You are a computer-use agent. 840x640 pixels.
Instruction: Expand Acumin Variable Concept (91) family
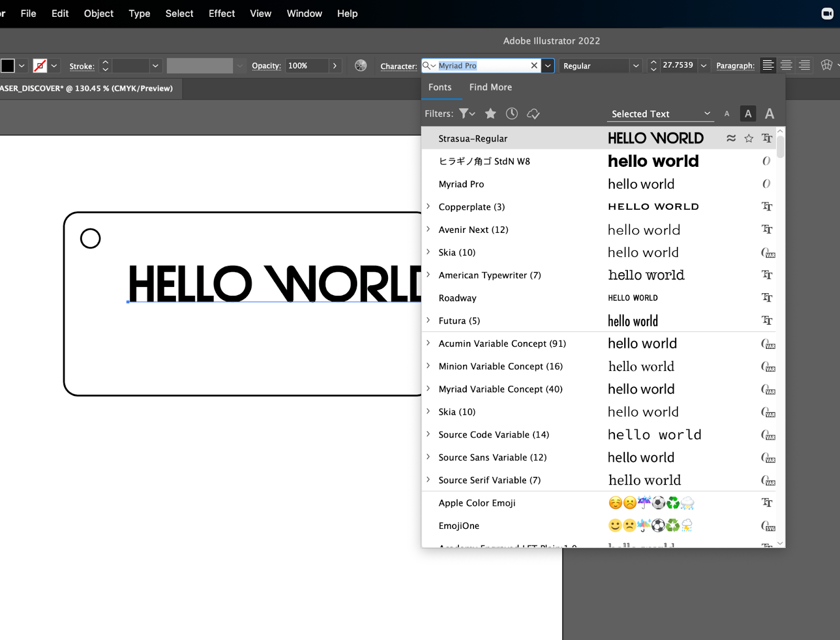(x=428, y=343)
